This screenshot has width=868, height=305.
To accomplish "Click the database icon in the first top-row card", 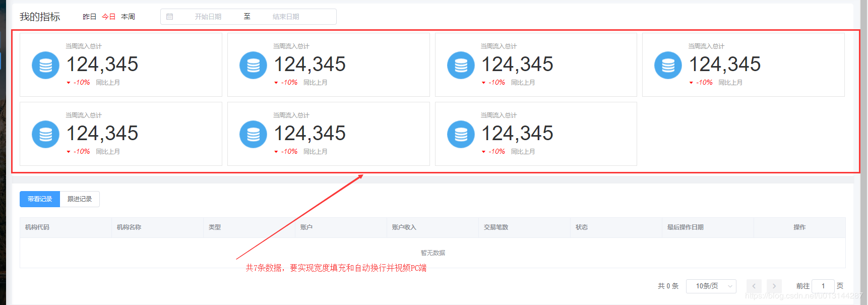I will click(x=45, y=66).
